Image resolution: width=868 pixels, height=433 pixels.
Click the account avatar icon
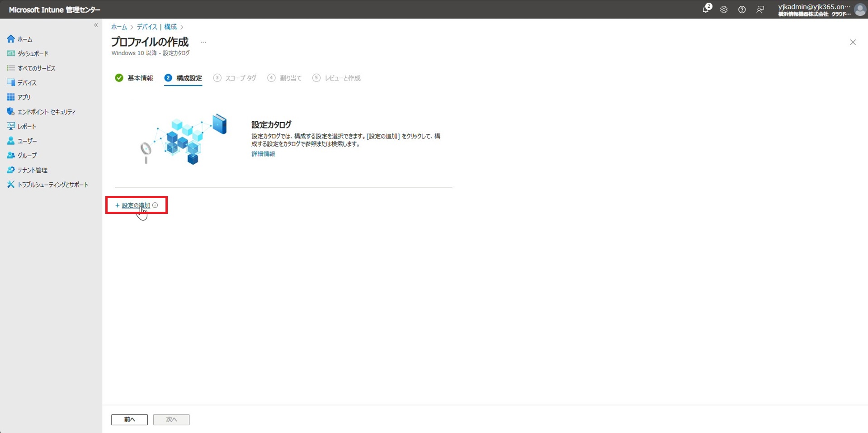coord(859,10)
